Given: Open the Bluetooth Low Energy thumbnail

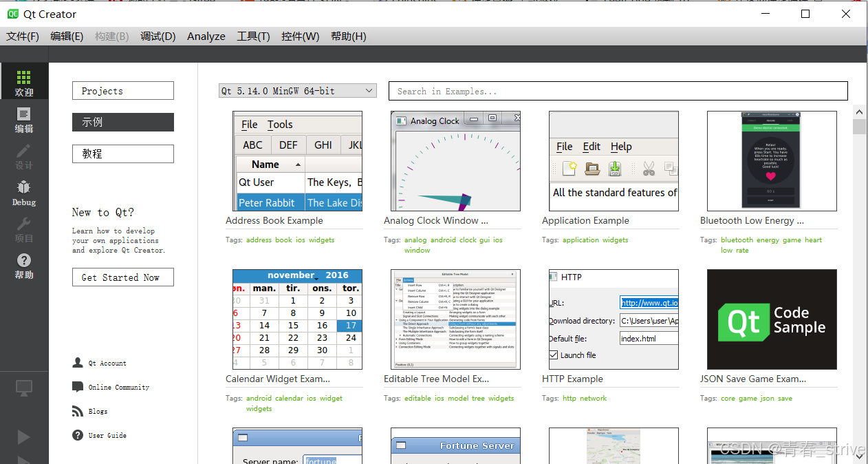Looking at the screenshot, I should coord(772,161).
